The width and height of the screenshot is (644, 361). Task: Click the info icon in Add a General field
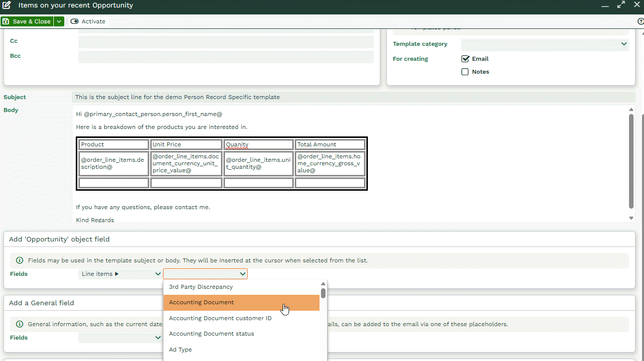pos(19,324)
